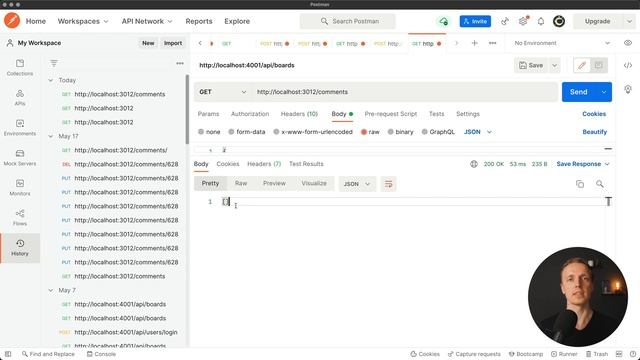Open the Mock Servers sidebar panel
Image resolution: width=640 pixels, height=360 pixels.
[x=20, y=158]
